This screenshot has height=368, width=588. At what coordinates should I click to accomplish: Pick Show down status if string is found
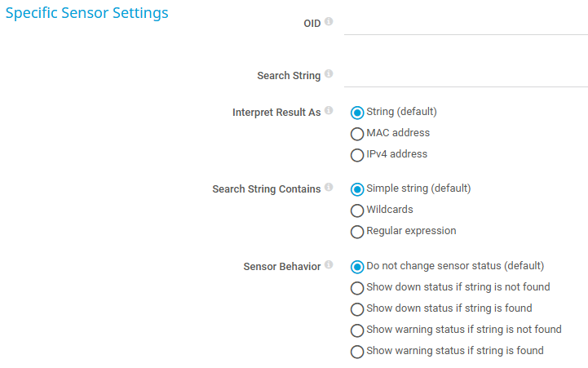(x=357, y=309)
